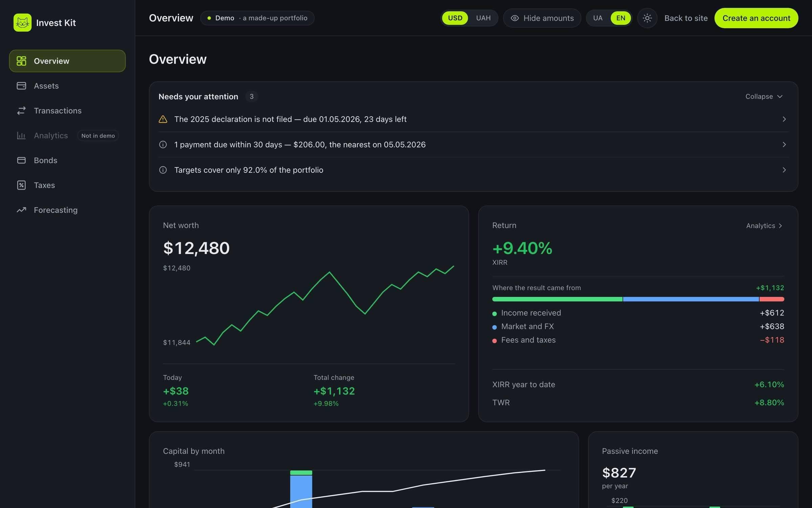Image resolution: width=812 pixels, height=508 pixels.
Task: Click the Demo made-up portfolio badge
Action: (x=257, y=18)
